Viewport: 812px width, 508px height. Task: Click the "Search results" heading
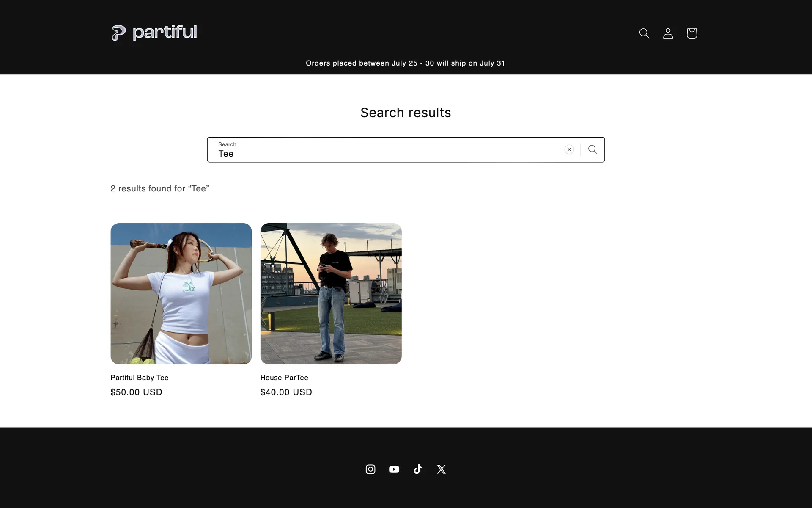click(405, 113)
